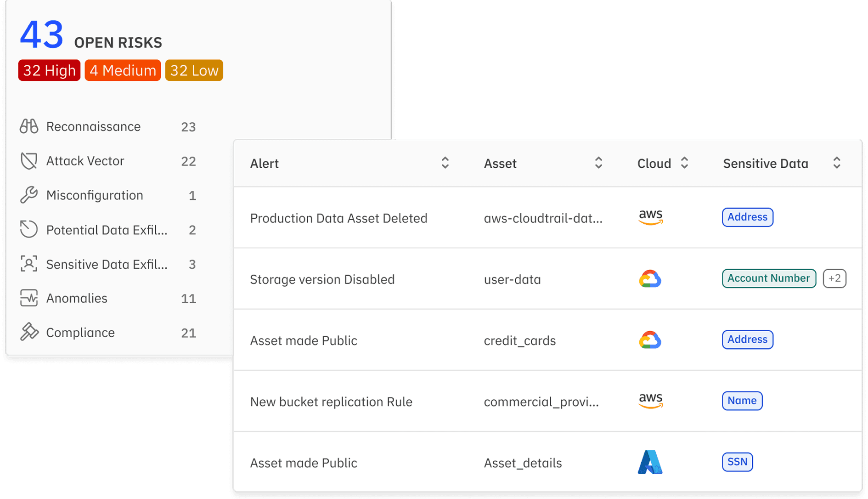Toggle sorting on the Cloud column
This screenshot has width=868, height=499.
pyautogui.click(x=684, y=163)
